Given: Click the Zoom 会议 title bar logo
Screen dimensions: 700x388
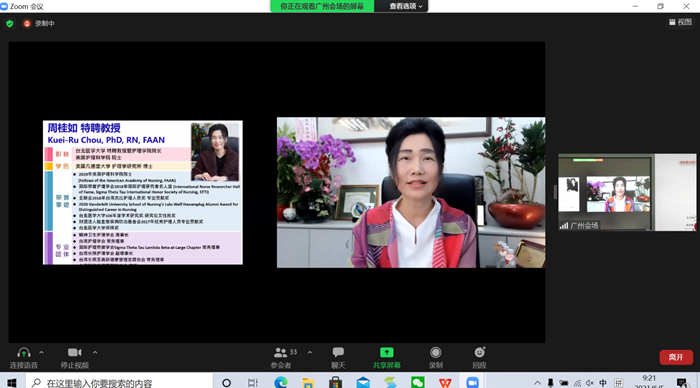Looking at the screenshot, I should [4, 6].
